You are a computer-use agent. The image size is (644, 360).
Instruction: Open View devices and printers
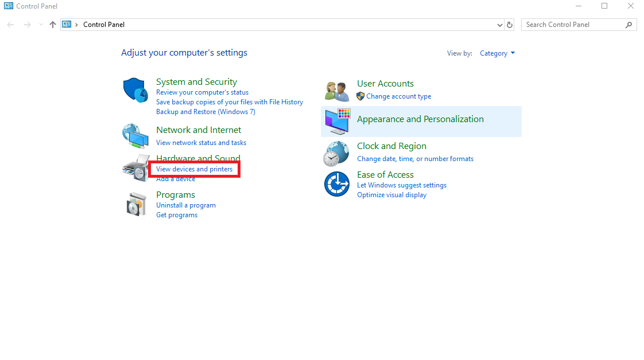coord(194,169)
